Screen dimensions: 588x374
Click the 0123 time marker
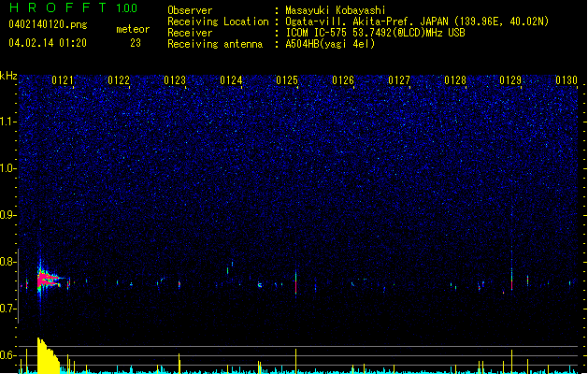pyautogui.click(x=175, y=80)
